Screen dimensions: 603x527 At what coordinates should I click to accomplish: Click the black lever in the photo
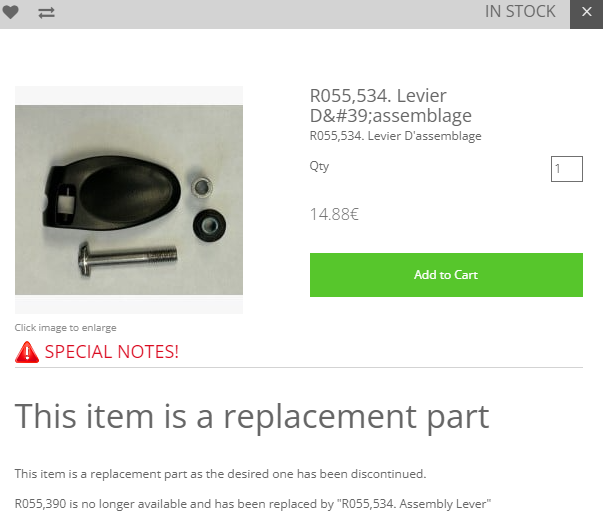(112, 193)
